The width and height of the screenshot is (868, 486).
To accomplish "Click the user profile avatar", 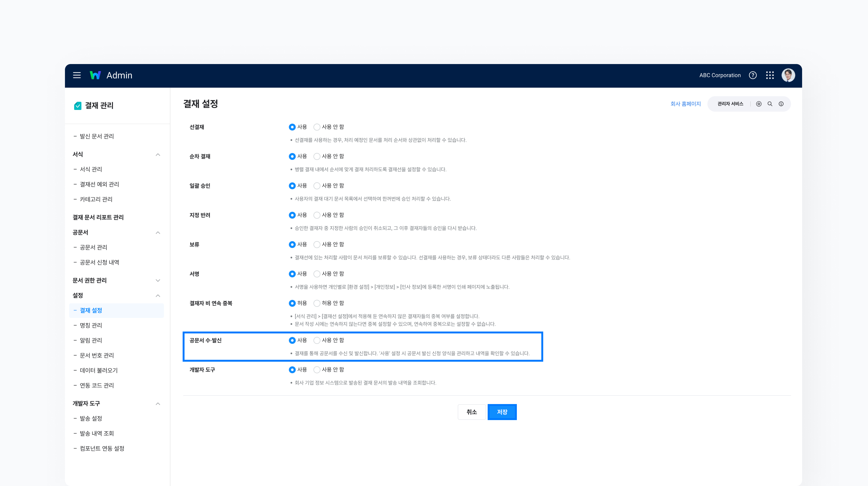I will tap(788, 75).
